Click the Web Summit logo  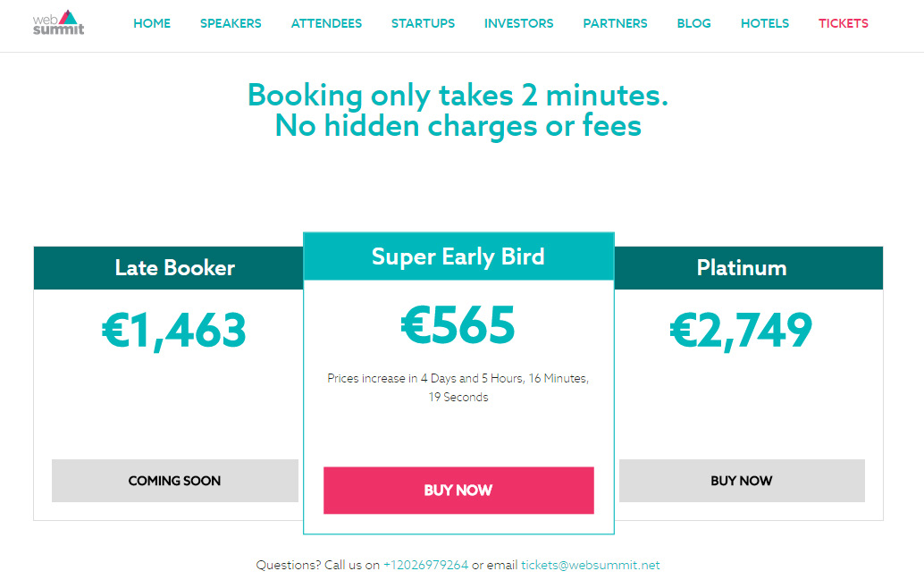click(58, 23)
